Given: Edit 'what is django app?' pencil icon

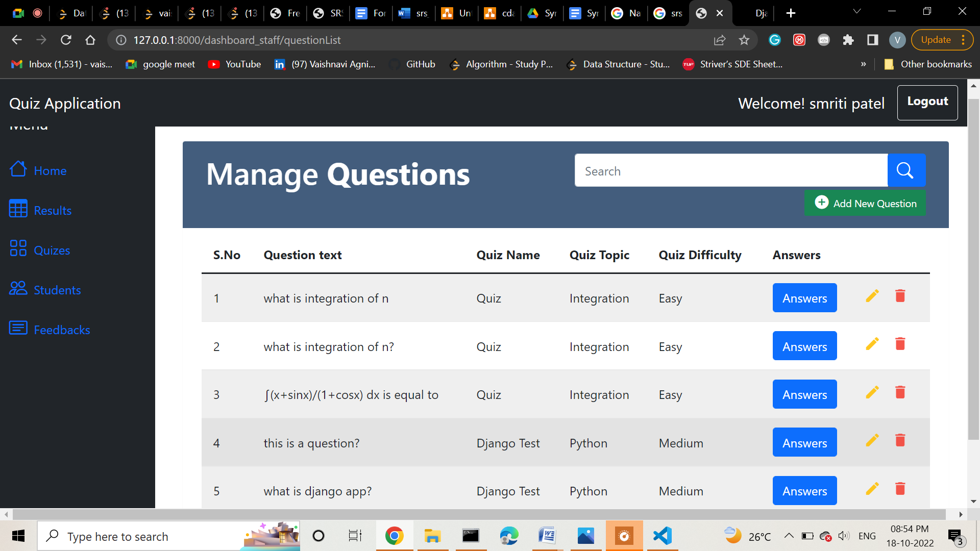Looking at the screenshot, I should [872, 489].
